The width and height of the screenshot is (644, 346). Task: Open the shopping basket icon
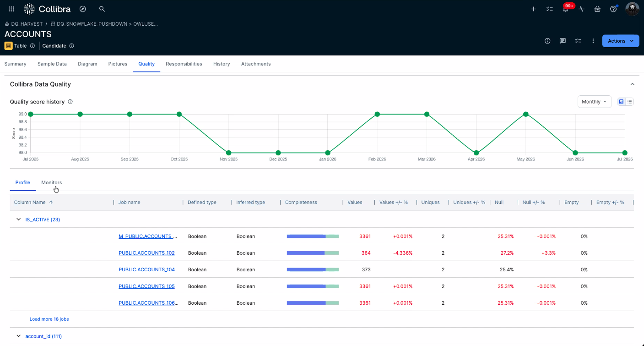(x=597, y=9)
